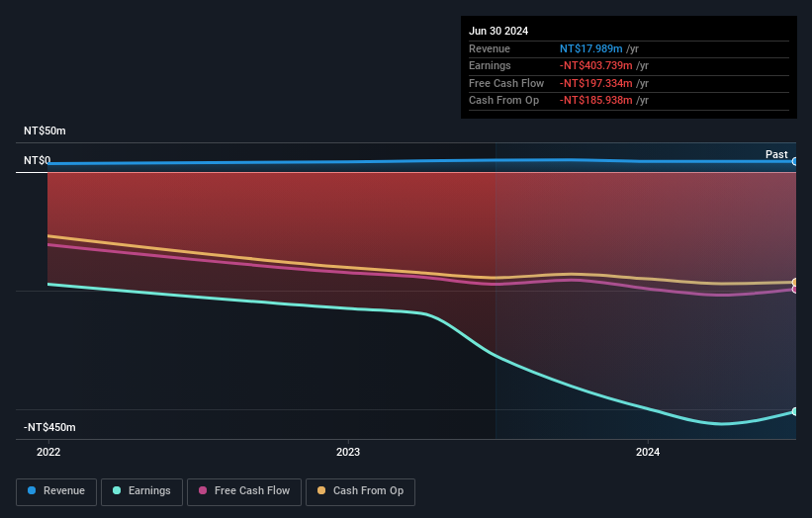Click the -NT$185.938m cash from op value
This screenshot has width=812, height=518.
pyautogui.click(x=596, y=101)
